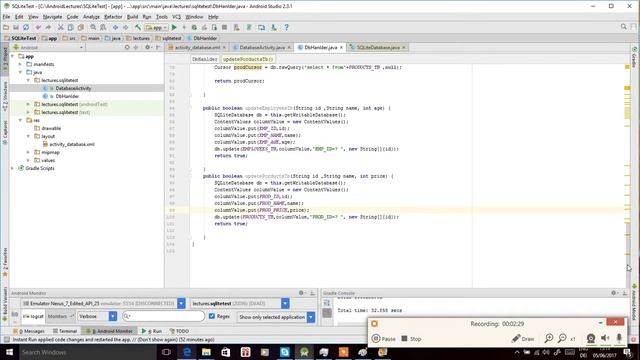Click the Debug app bug icon
Image resolution: width=640 pixels, height=360 pixels.
click(x=194, y=27)
